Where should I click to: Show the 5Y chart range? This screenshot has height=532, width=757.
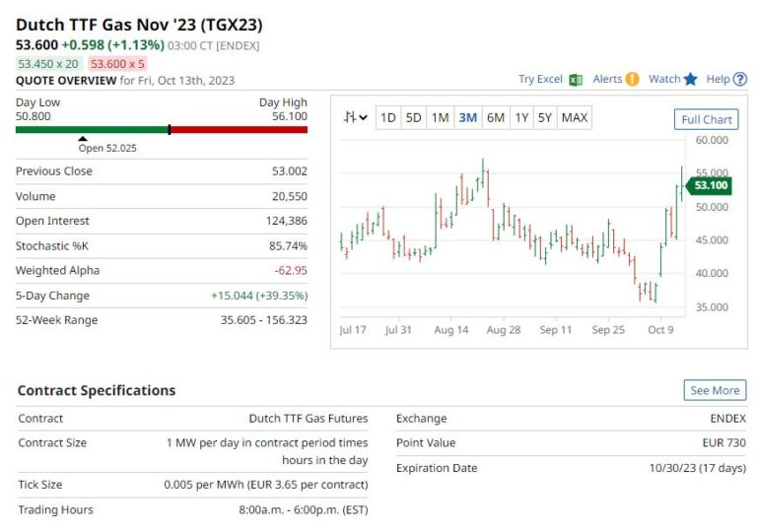(545, 117)
